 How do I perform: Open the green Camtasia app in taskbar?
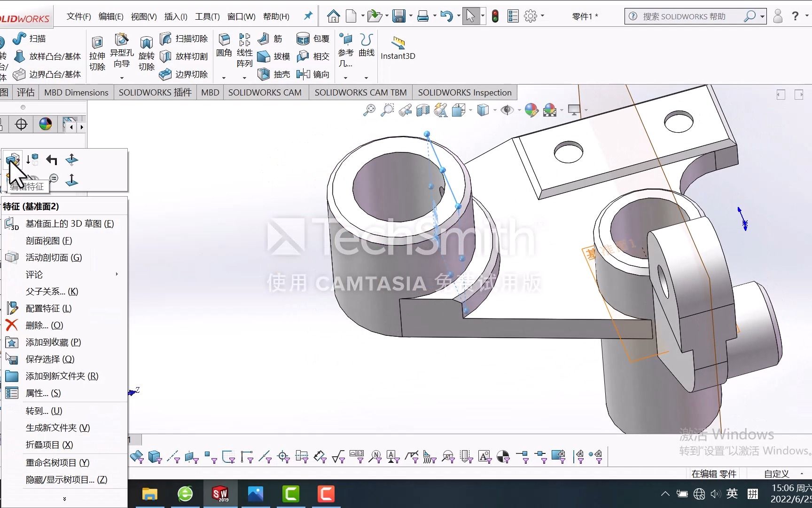pyautogui.click(x=291, y=494)
